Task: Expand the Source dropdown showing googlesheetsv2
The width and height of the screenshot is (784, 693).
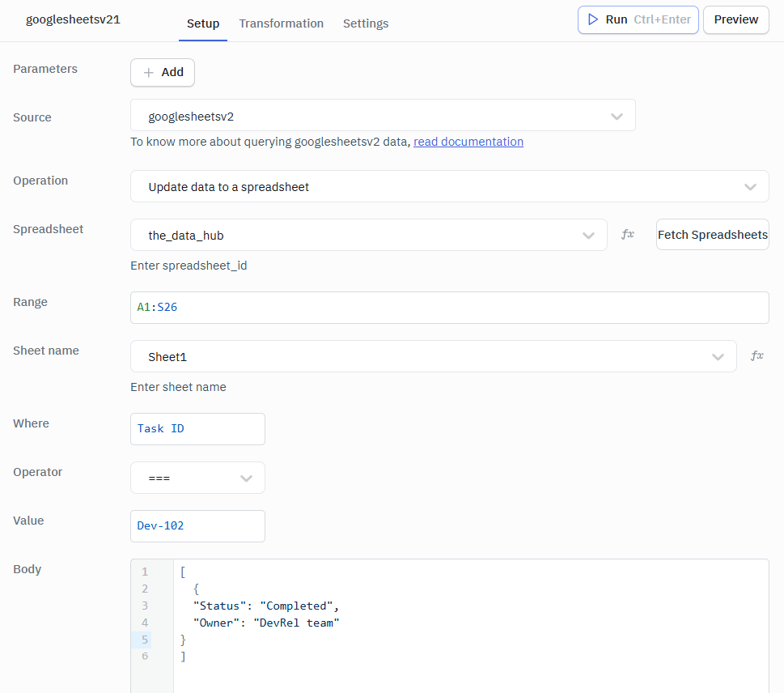Action: (x=383, y=116)
